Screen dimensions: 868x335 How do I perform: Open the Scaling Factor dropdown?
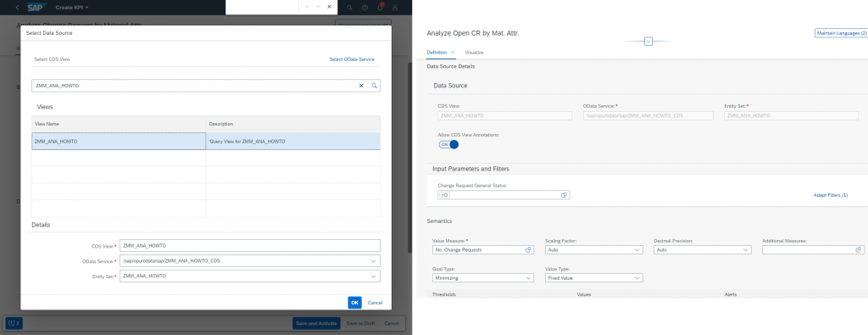click(637, 249)
